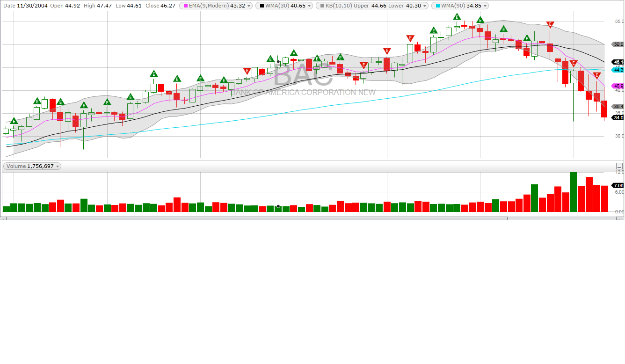Viewport: 625px width, 364px height.
Task: Click the black 46.1 price axis flag
Action: 618,62
